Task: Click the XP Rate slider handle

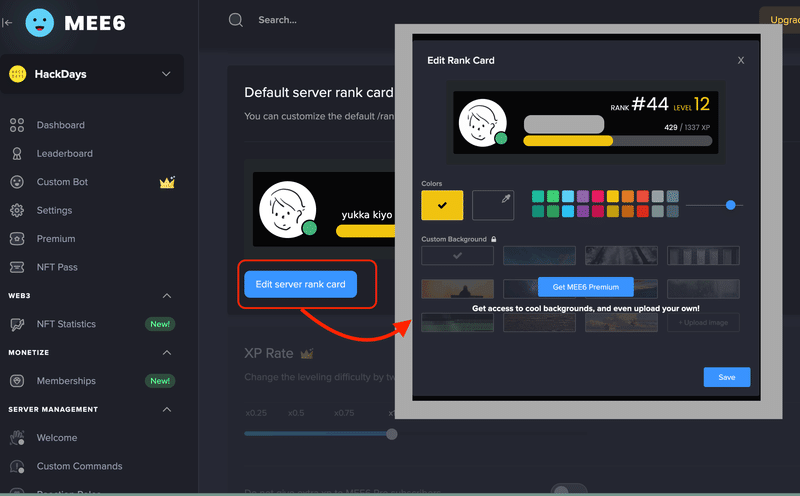Action: (x=392, y=434)
